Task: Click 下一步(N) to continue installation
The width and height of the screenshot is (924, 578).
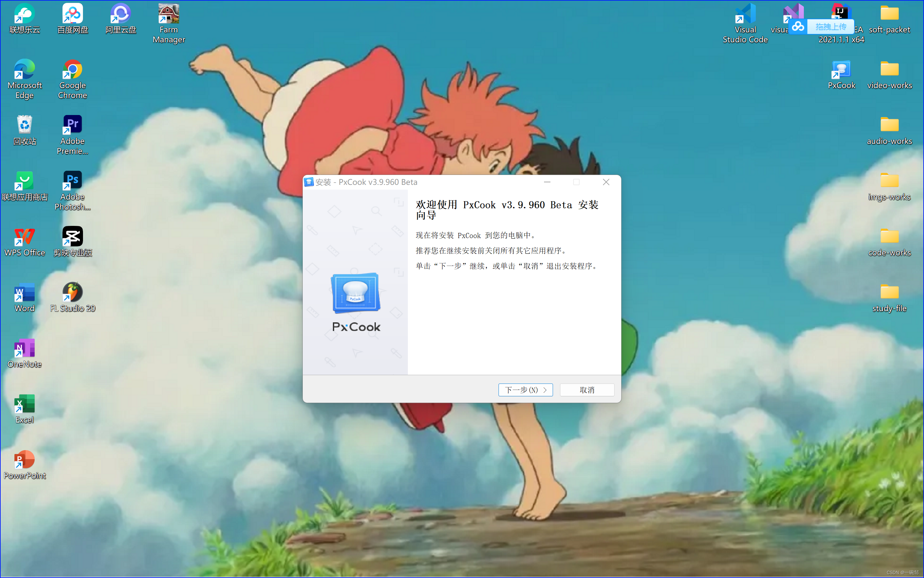Action: coord(526,390)
